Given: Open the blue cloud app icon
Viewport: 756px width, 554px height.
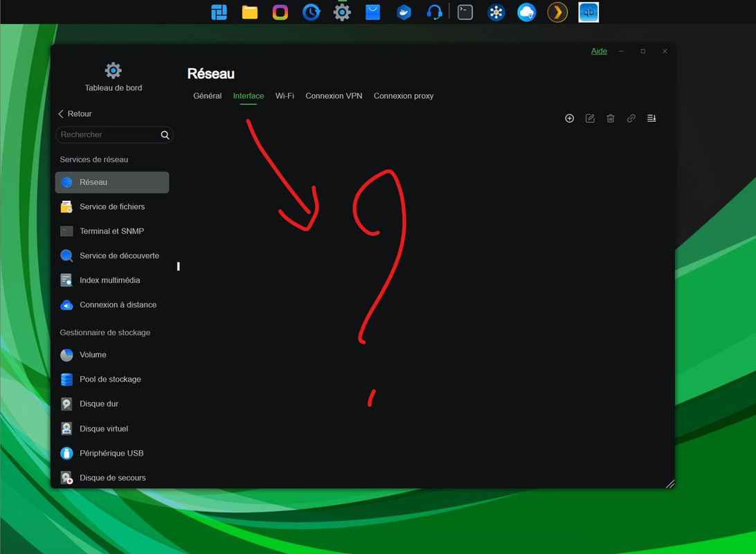Looking at the screenshot, I should [526, 12].
